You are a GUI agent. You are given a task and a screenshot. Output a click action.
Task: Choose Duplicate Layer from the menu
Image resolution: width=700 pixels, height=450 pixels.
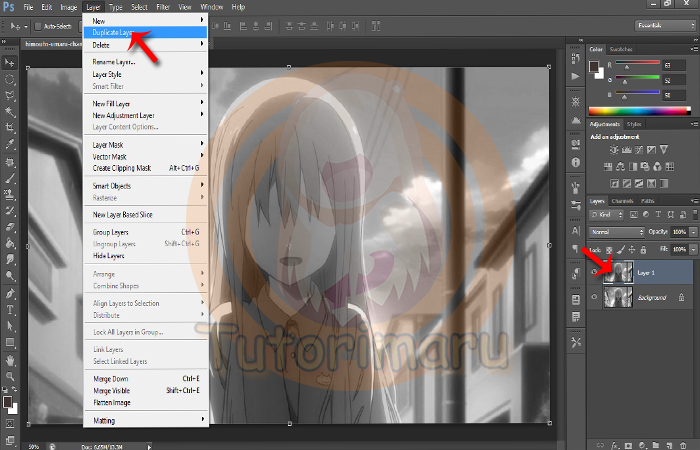pos(146,32)
